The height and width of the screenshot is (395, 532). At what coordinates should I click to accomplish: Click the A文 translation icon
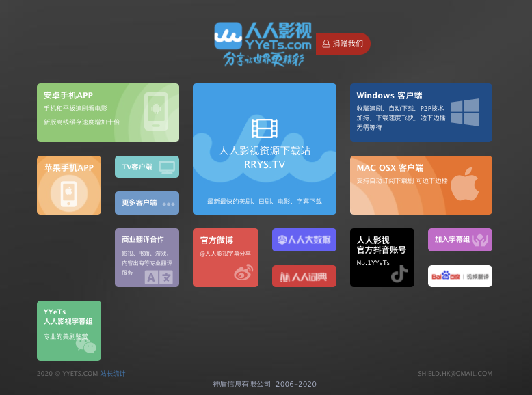(x=159, y=277)
